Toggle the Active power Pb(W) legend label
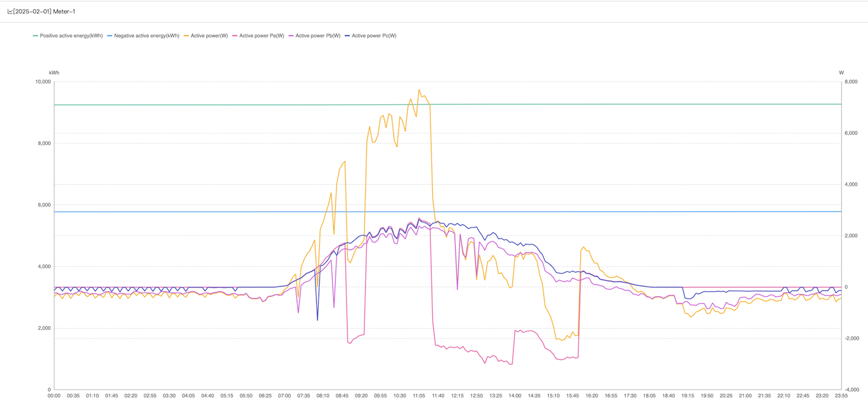868x409 pixels. click(x=318, y=36)
